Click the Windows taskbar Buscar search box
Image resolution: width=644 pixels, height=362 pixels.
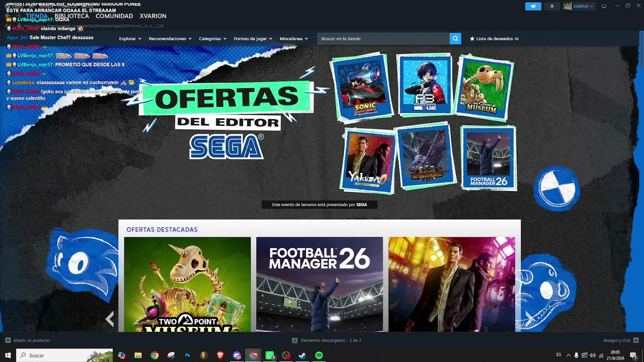pyautogui.click(x=64, y=355)
